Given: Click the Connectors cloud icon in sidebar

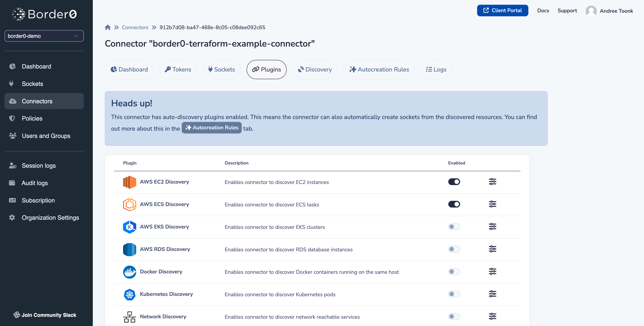Looking at the screenshot, I should tap(13, 101).
